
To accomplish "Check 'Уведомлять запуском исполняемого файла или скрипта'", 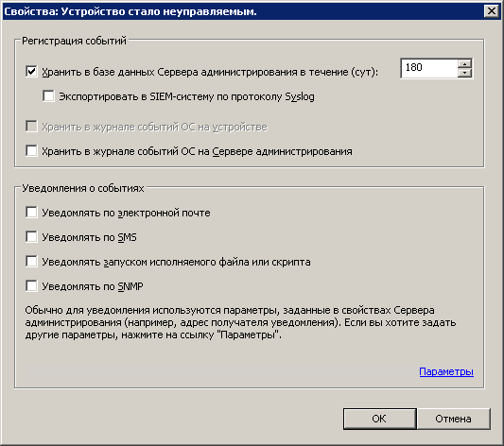I will (x=31, y=262).
